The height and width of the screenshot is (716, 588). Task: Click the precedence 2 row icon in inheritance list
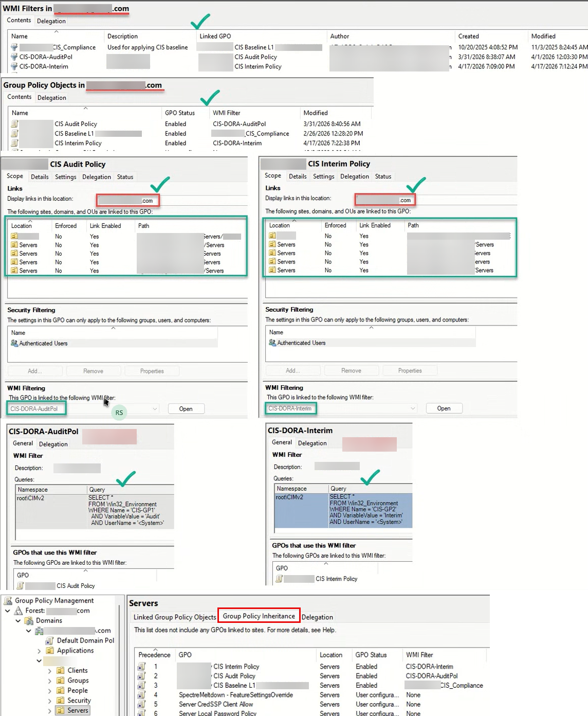tap(141, 676)
